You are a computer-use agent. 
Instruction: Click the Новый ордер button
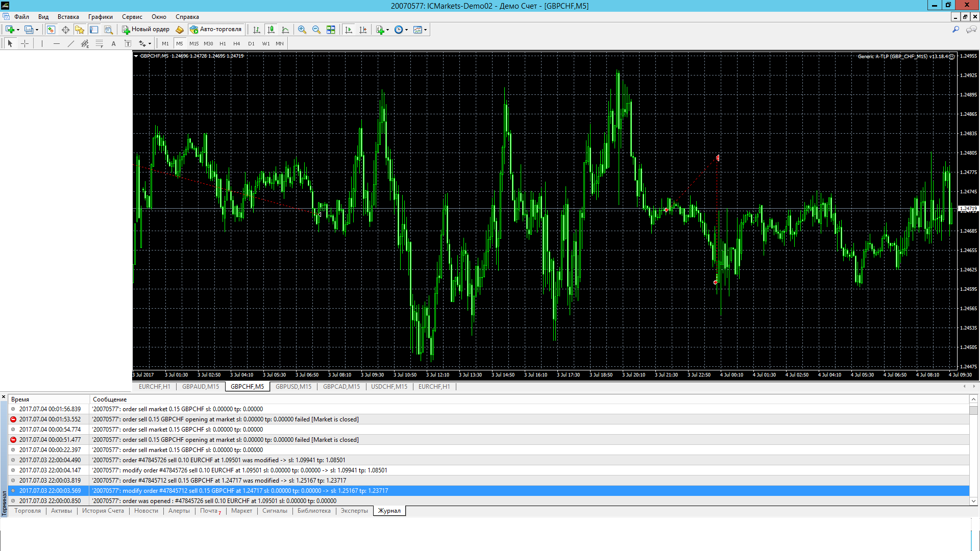[146, 30]
